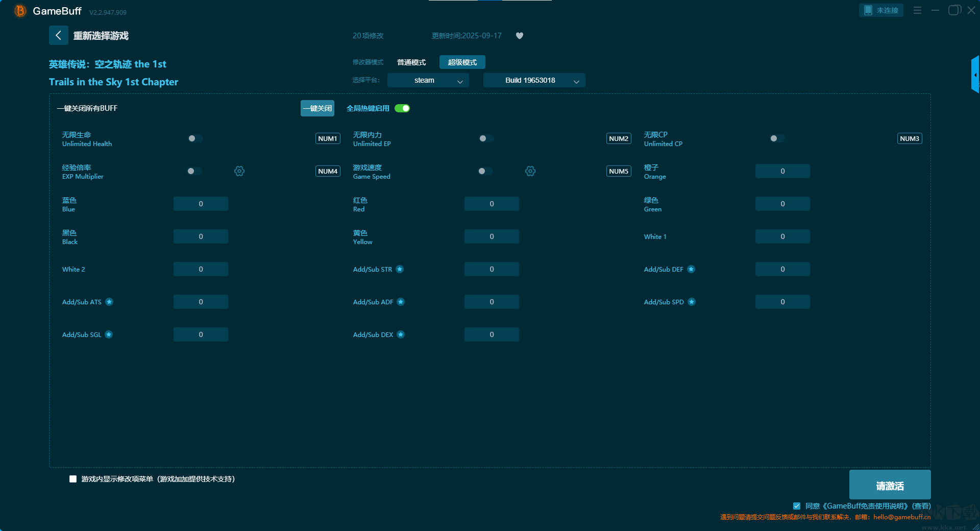Click the back arrow next to 重新选择游戏
Image resolution: width=980 pixels, height=531 pixels.
(58, 35)
